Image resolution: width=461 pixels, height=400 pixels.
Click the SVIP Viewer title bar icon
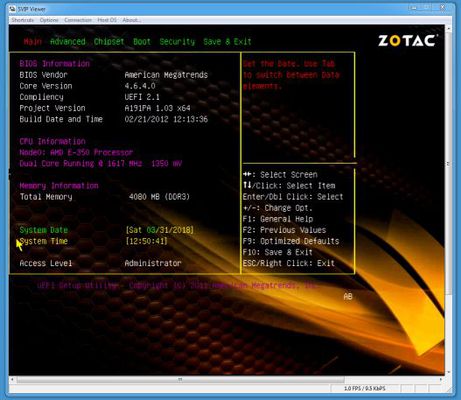[x=12, y=9]
